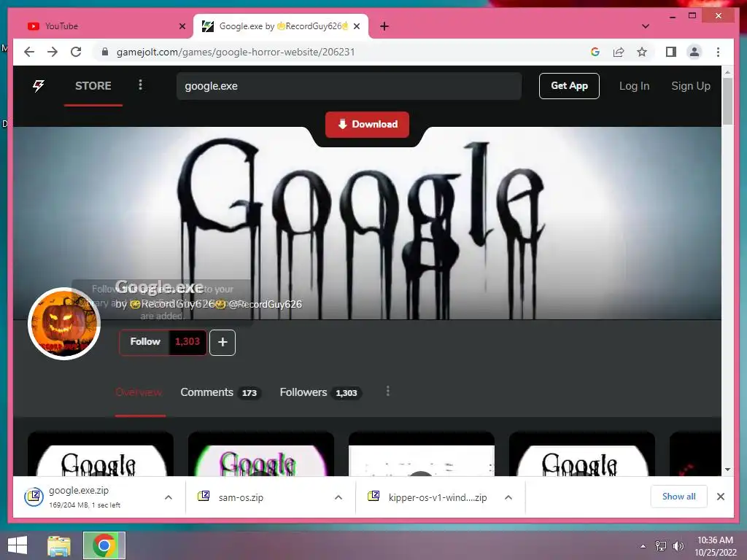
Task: Click the kipper-os zip file icon
Action: 373,496
